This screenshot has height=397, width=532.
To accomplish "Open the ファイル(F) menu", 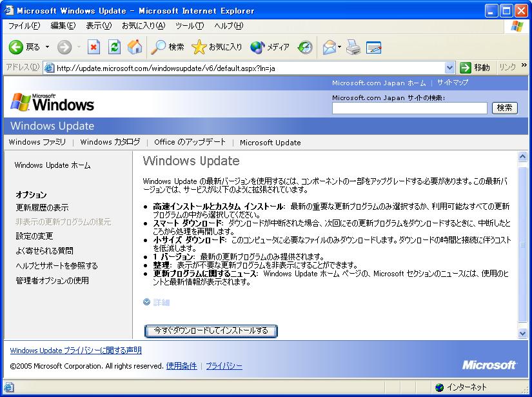I will point(24,26).
